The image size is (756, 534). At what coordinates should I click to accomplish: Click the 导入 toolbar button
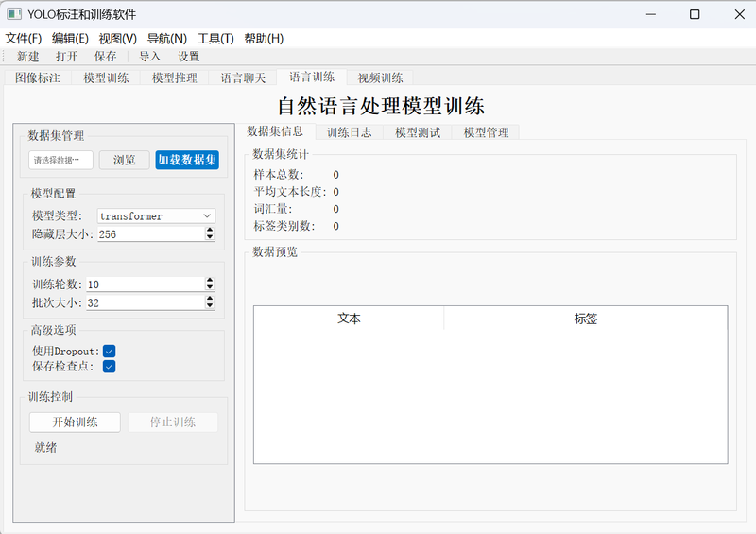[x=150, y=57]
